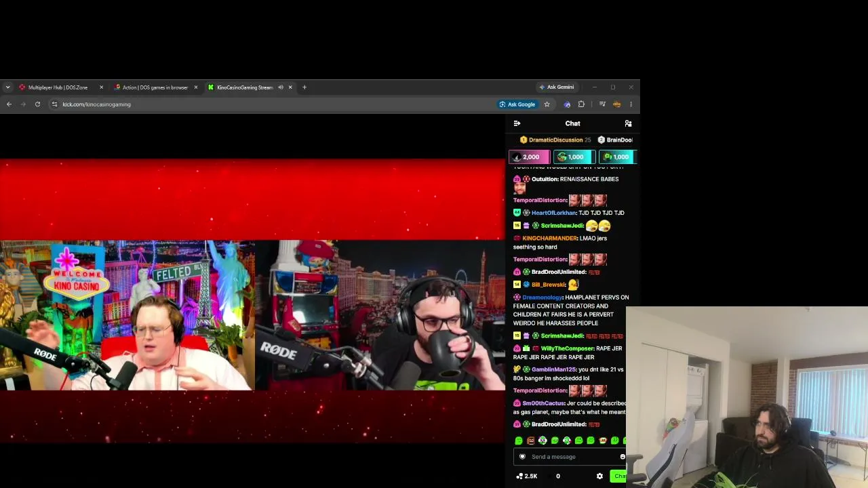Open KINGCHARMANDER's chat profile
868x488 pixels.
pos(549,239)
